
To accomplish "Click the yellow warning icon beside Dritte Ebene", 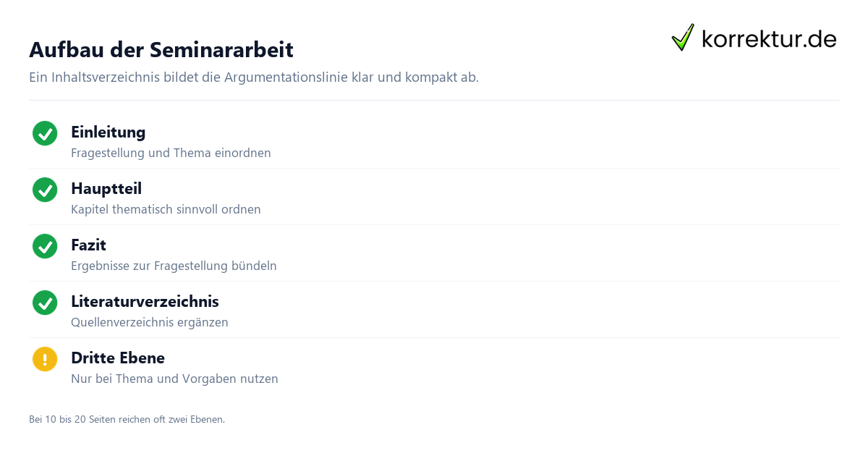I will click(45, 359).
